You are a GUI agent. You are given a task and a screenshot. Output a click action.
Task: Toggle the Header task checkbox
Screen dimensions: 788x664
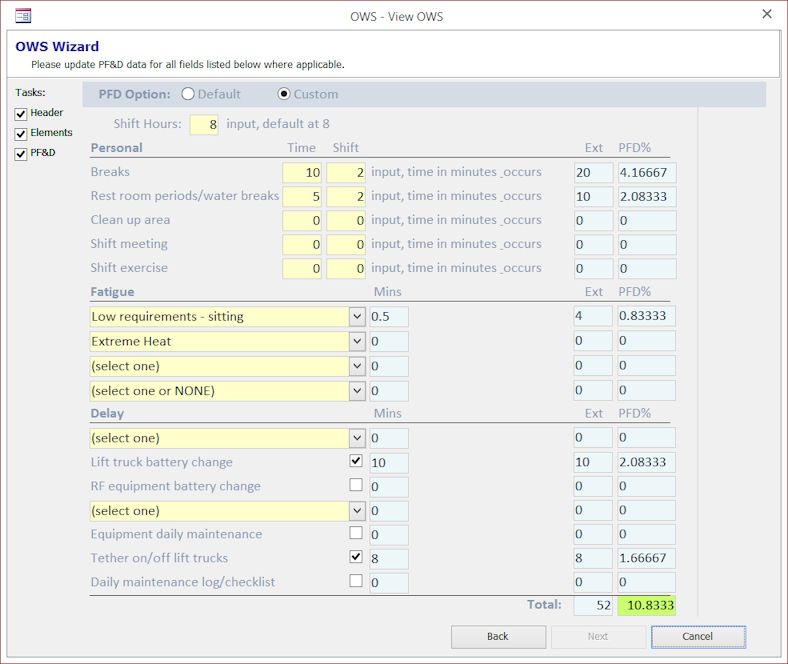click(21, 114)
